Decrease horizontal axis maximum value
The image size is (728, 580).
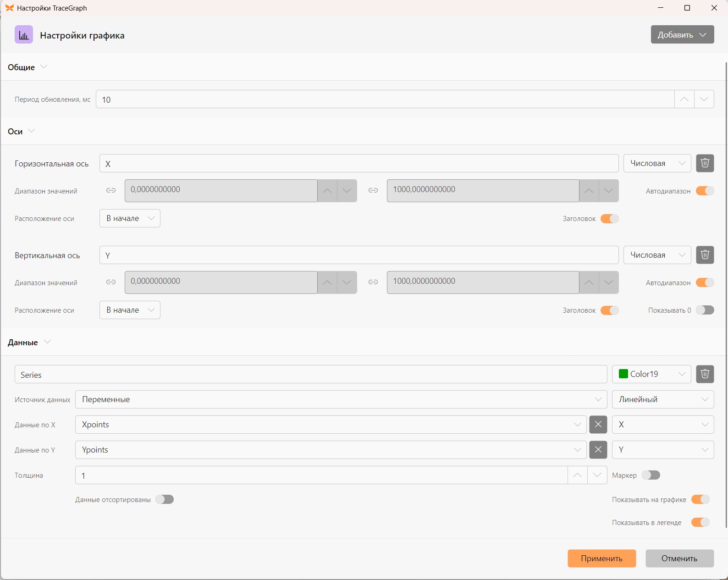609,191
